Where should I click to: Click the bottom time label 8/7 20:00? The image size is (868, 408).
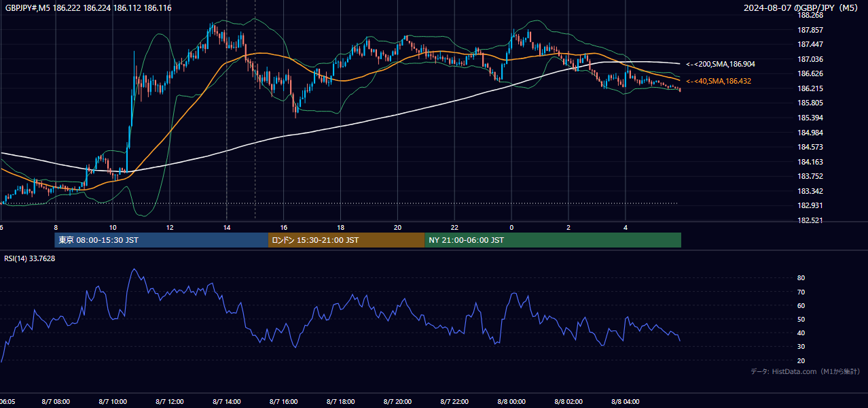pyautogui.click(x=397, y=402)
